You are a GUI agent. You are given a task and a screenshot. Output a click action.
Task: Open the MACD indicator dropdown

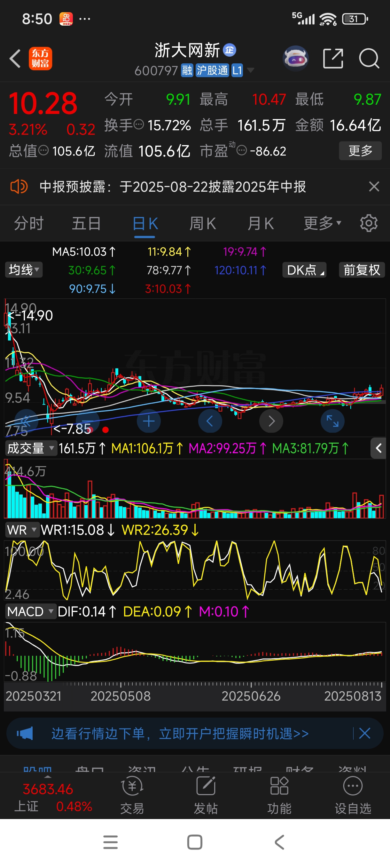(31, 612)
